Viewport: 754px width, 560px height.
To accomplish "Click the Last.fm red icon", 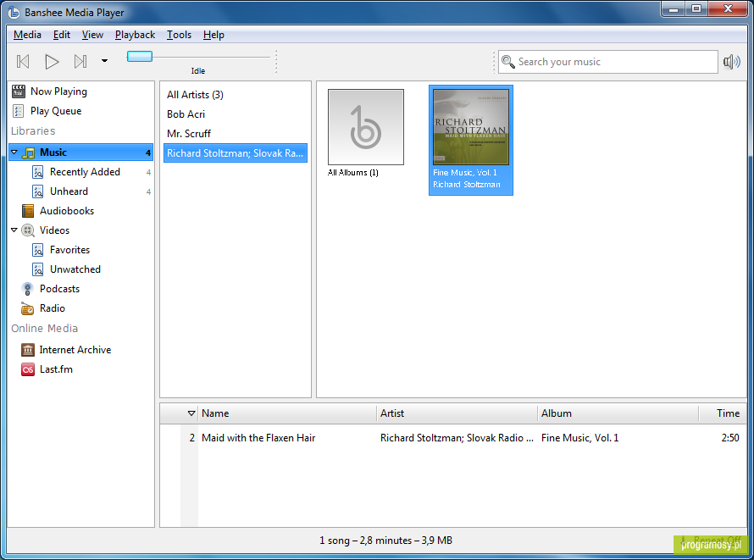I will [x=28, y=369].
